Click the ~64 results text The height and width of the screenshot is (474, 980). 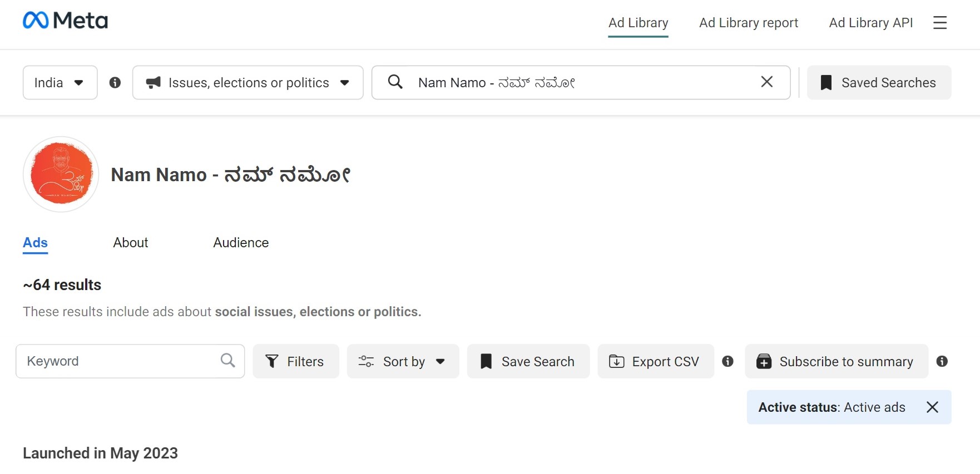click(62, 285)
